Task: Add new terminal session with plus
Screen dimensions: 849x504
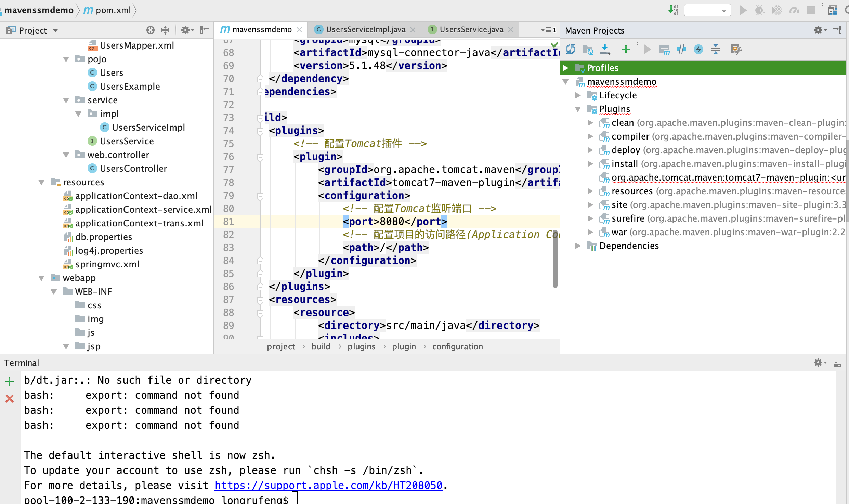Action: pyautogui.click(x=10, y=381)
